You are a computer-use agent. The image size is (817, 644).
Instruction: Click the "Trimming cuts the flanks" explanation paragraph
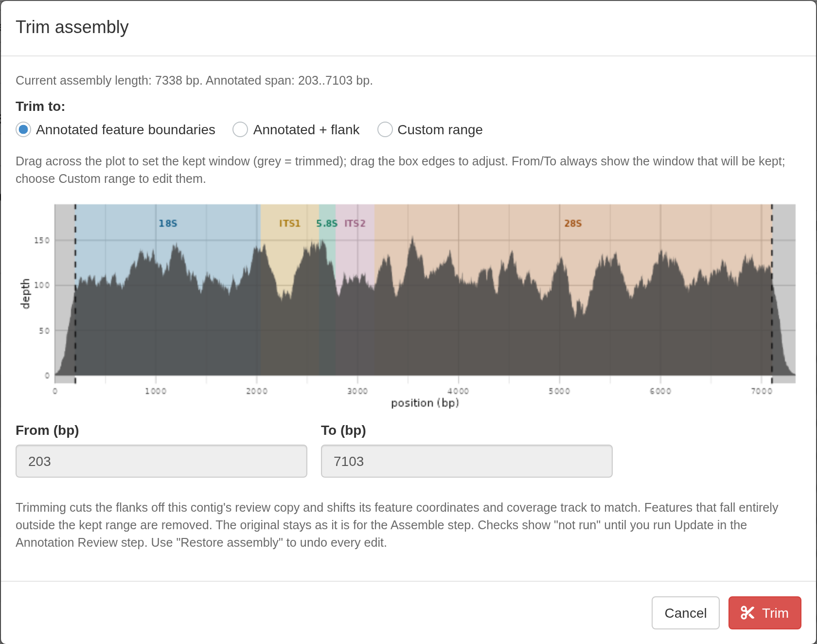tap(397, 525)
